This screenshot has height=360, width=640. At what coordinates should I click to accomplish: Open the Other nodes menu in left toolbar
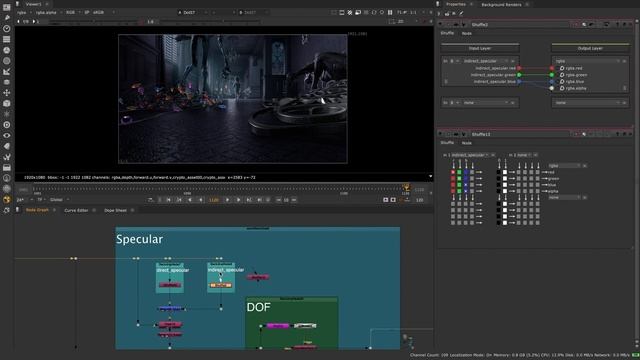pos(7,167)
